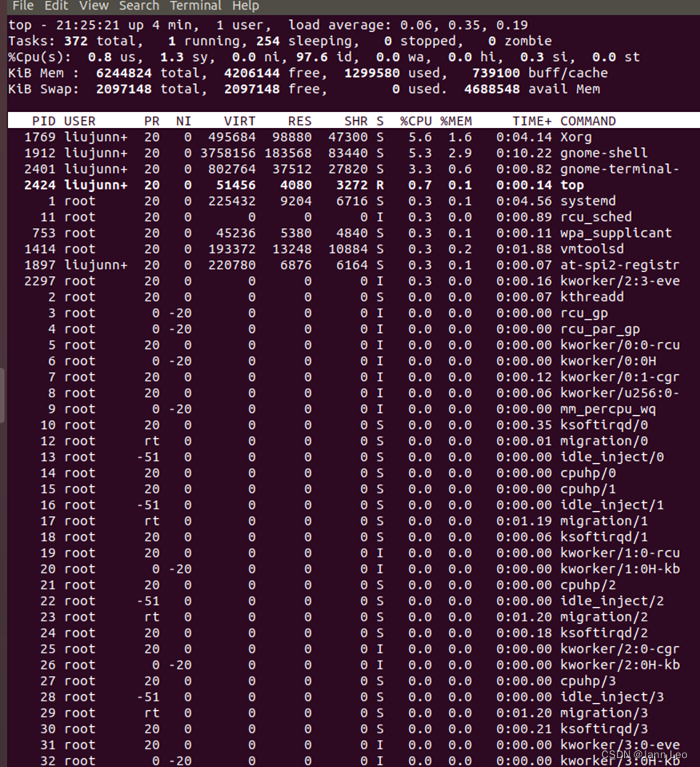Click the %CPU column header
Screen dimensions: 700x767
click(x=416, y=121)
